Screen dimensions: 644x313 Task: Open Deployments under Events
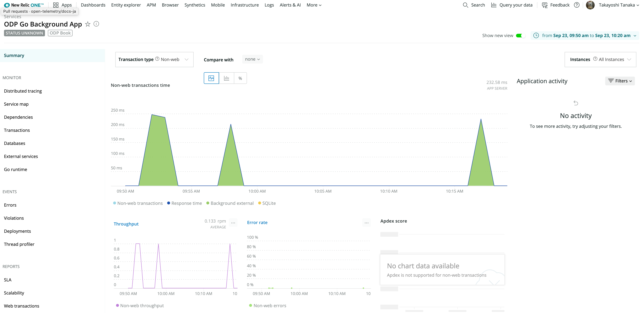[17, 231]
